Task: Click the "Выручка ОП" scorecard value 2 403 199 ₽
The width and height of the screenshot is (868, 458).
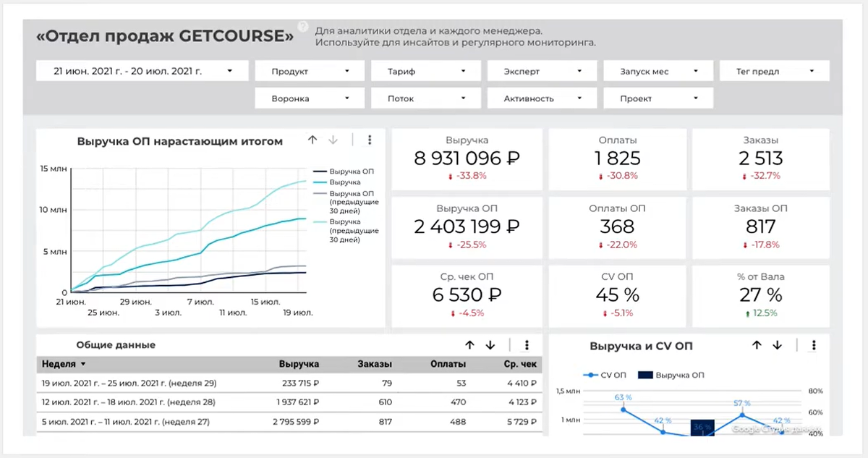Action: pos(467,227)
